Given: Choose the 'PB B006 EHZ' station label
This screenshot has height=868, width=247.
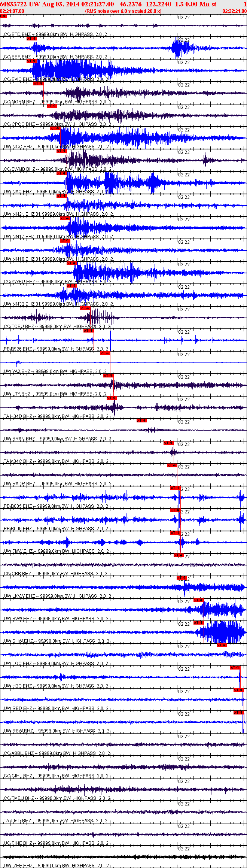Looking at the screenshot, I should 18,529.
